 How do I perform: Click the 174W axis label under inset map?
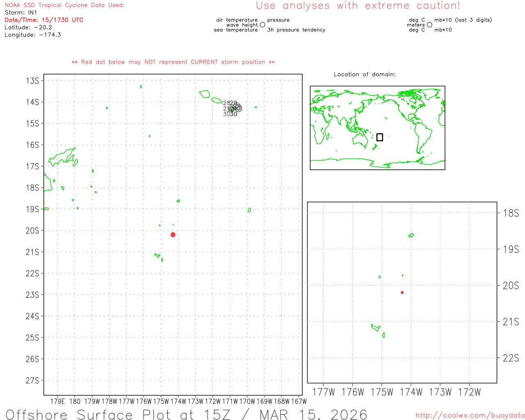tap(411, 392)
